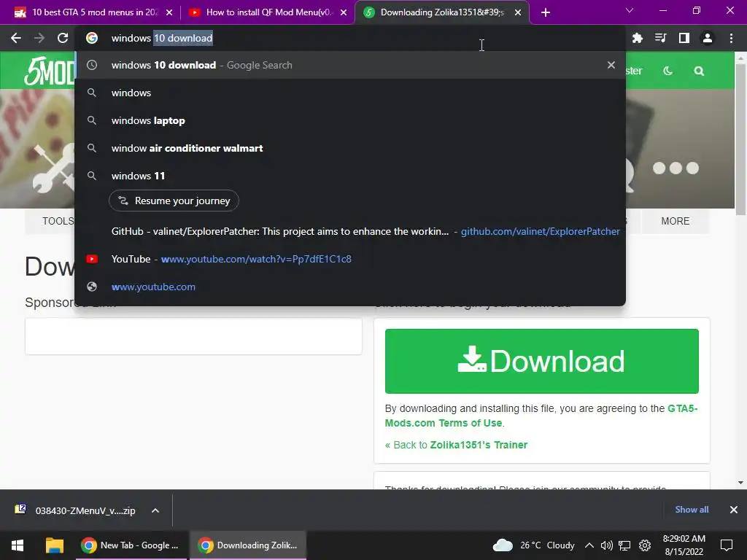Viewport: 747px width, 560px height.
Task: Close the downloads bar
Action: click(x=734, y=510)
